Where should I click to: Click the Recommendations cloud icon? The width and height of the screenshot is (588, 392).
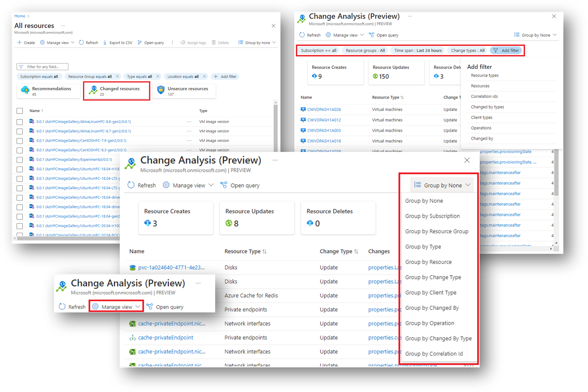click(x=25, y=90)
